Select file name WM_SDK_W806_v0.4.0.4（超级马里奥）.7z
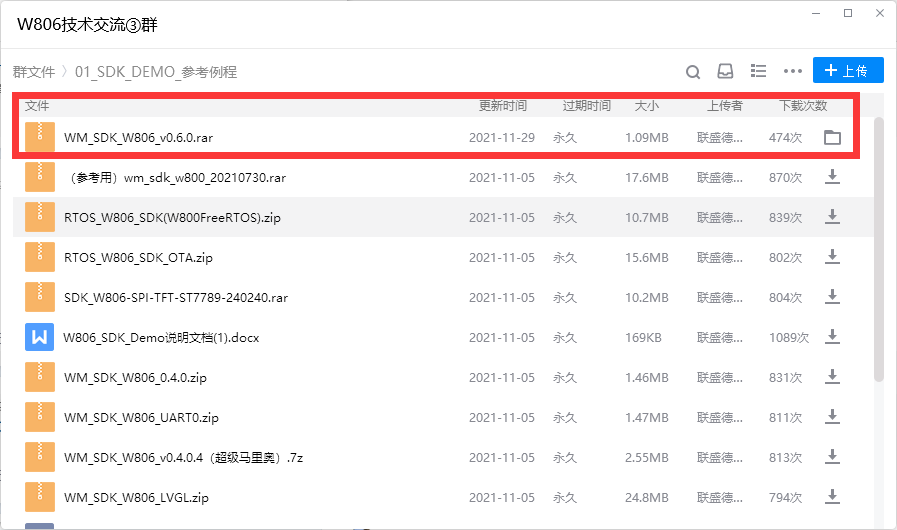This screenshot has width=897, height=530. tap(184, 458)
